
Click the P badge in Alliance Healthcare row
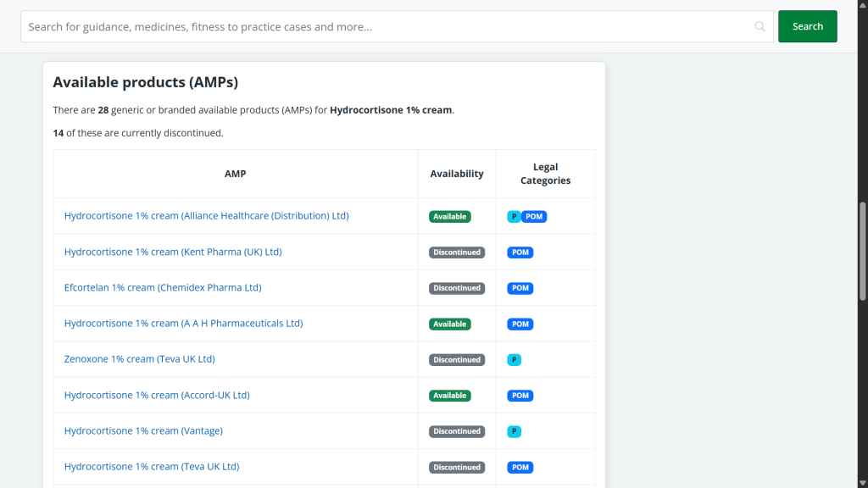click(x=514, y=217)
